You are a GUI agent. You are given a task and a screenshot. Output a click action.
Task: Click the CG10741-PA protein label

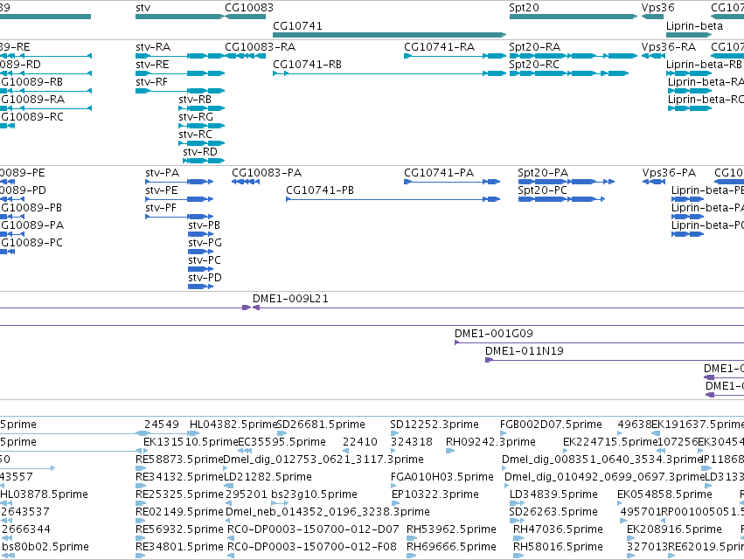[x=439, y=173]
